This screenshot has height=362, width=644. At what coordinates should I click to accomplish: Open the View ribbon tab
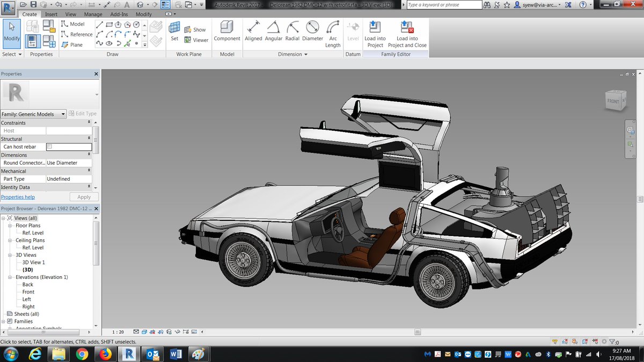click(70, 14)
